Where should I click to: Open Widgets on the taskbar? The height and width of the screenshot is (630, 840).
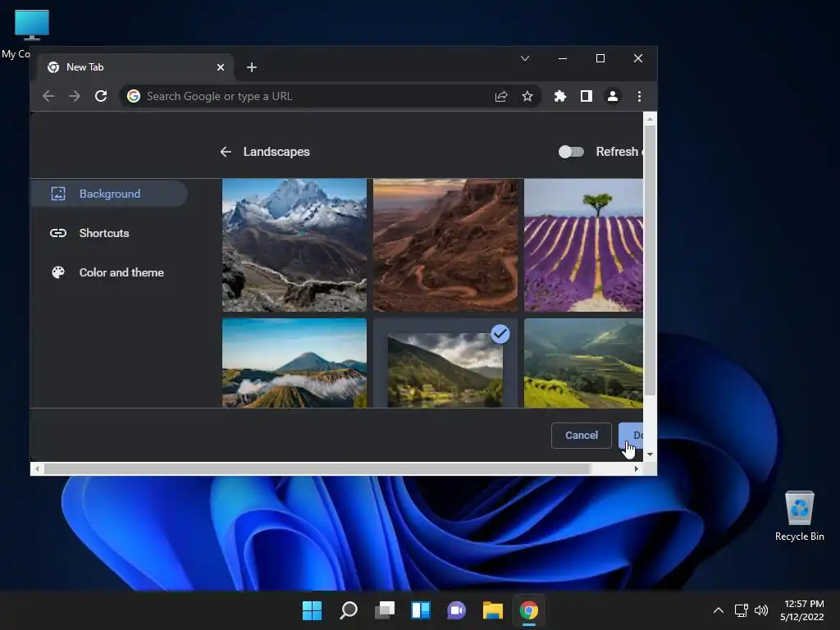point(421,610)
